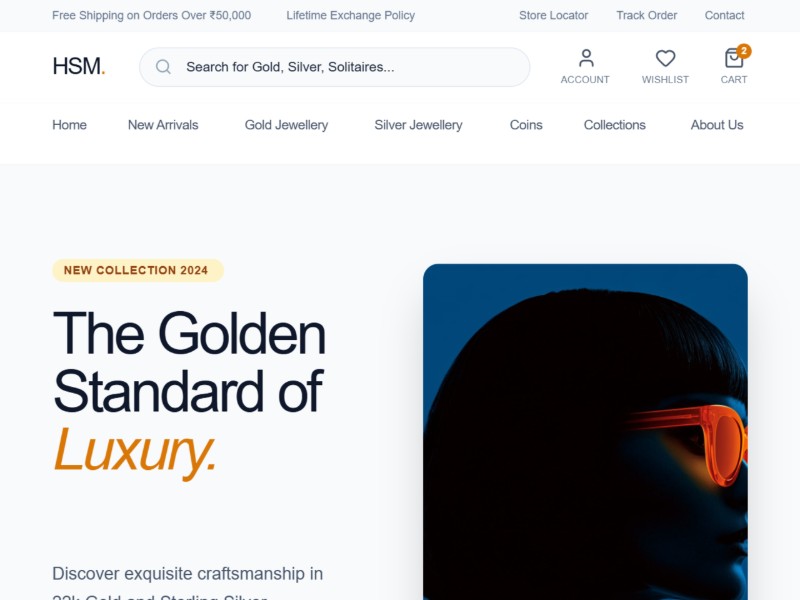Open Collections navigation item
This screenshot has width=800, height=600.
(615, 125)
